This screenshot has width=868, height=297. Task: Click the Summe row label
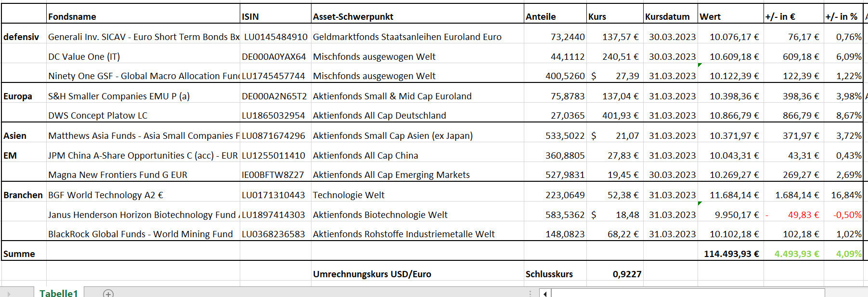pyautogui.click(x=19, y=254)
